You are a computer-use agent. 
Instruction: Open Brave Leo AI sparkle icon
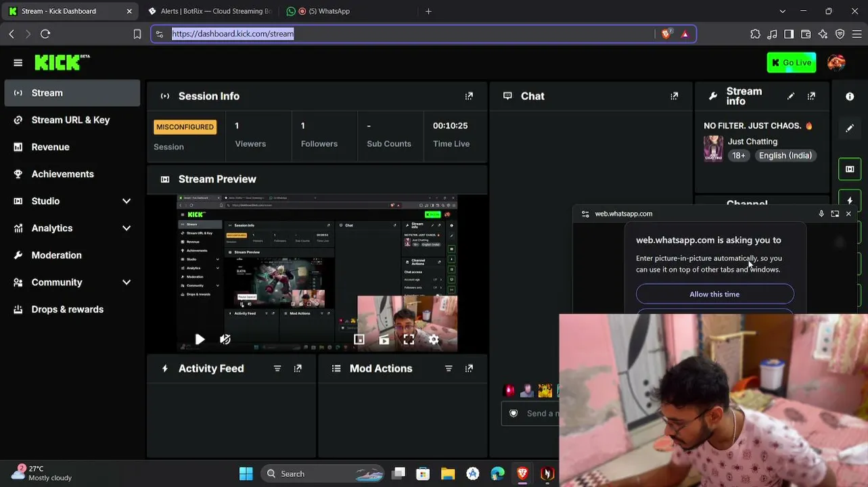tap(823, 34)
